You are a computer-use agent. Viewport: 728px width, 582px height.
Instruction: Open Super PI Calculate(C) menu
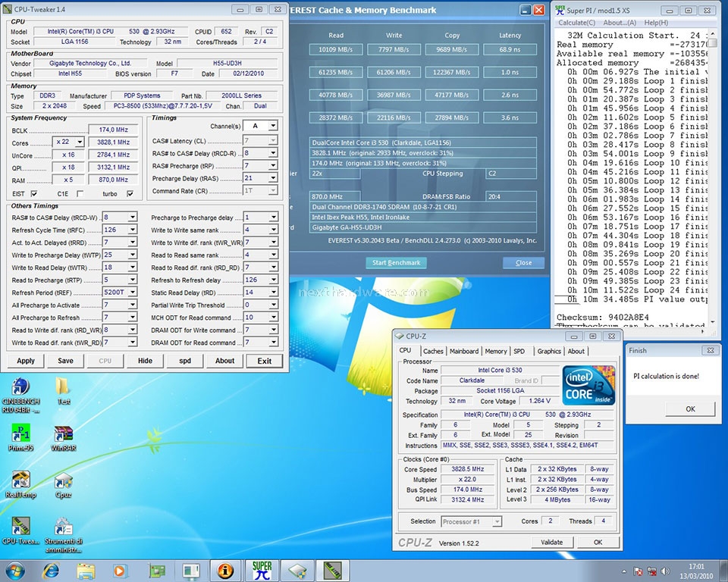(x=576, y=23)
